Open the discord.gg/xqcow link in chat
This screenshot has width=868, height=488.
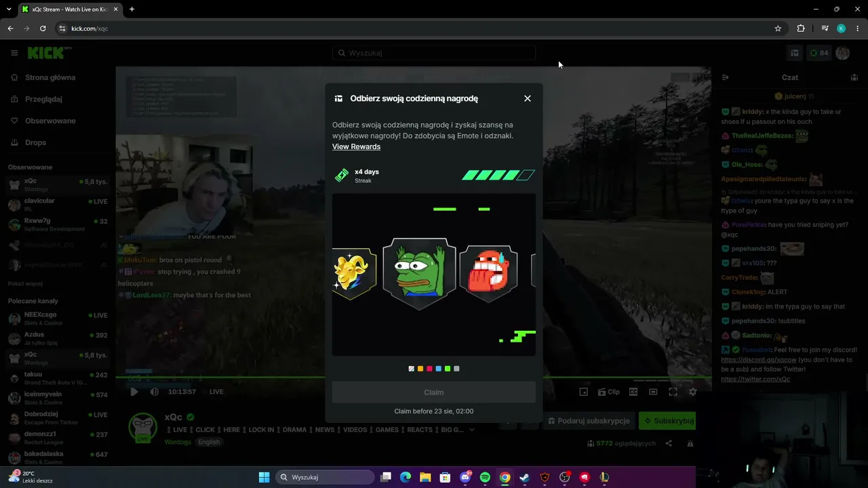click(x=759, y=359)
